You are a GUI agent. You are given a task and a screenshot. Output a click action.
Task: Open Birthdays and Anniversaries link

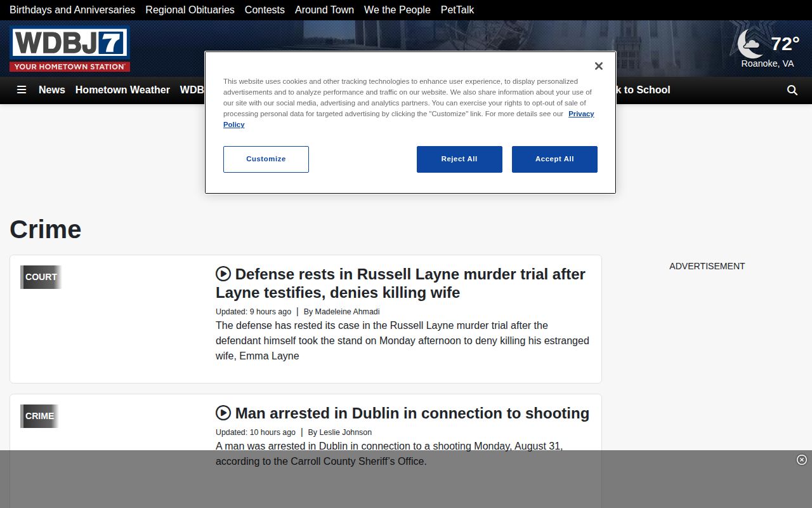point(72,10)
